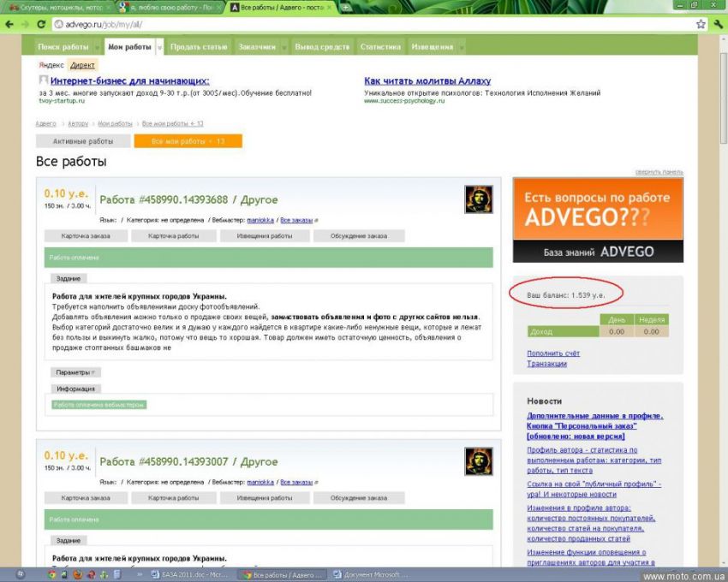The height and width of the screenshot is (582, 728).
Task: Open the 'Поиск работы' menu item
Action: click(63, 47)
